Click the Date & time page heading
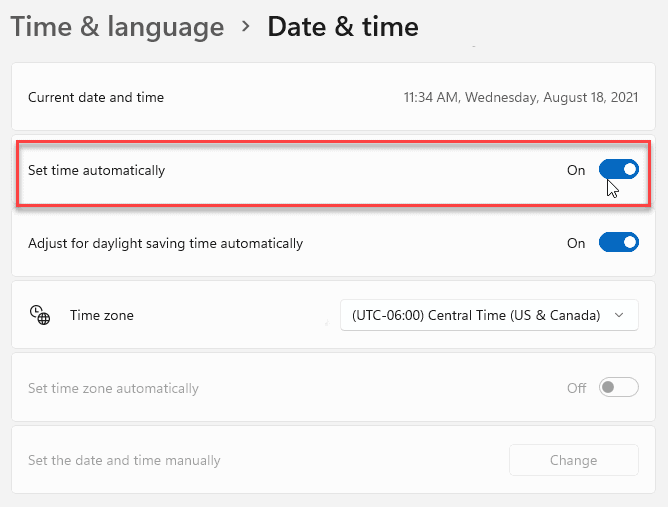This screenshot has width=668, height=507. (x=343, y=27)
